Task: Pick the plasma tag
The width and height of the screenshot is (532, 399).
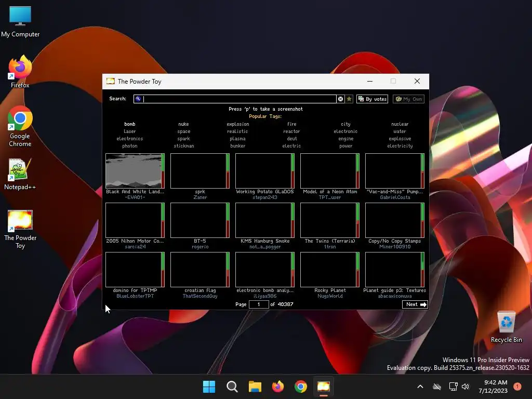Action: pos(237,139)
